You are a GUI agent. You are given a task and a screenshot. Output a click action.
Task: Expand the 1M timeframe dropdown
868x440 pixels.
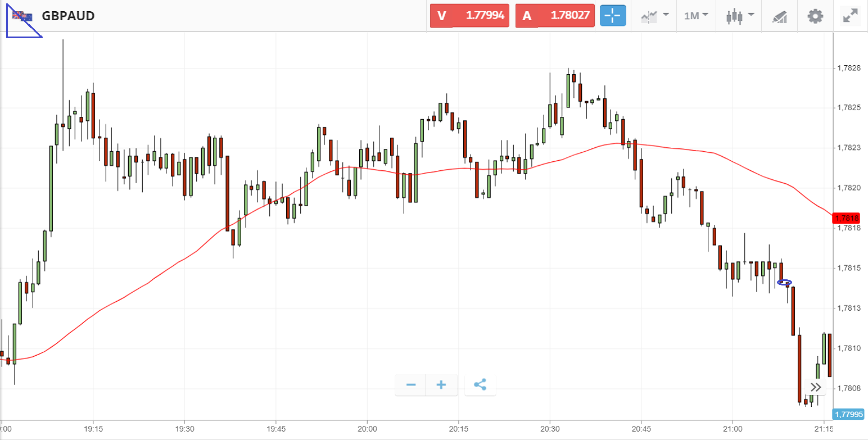pyautogui.click(x=695, y=16)
